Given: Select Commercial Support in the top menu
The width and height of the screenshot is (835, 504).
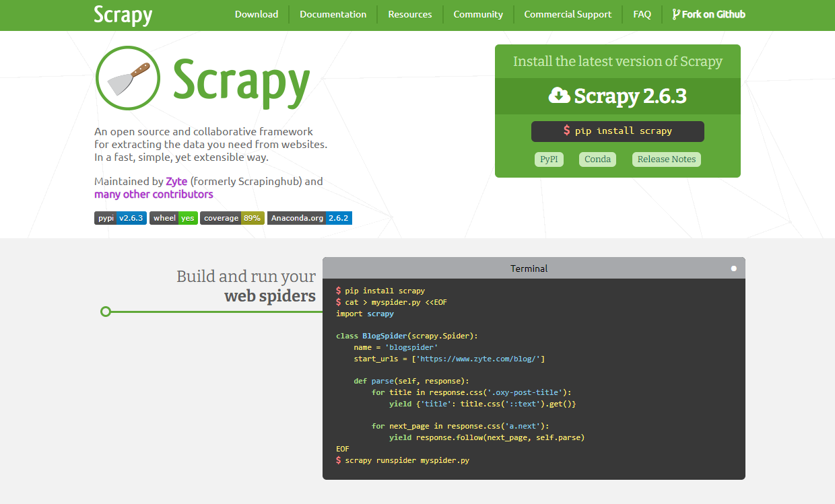Looking at the screenshot, I should click(x=568, y=14).
